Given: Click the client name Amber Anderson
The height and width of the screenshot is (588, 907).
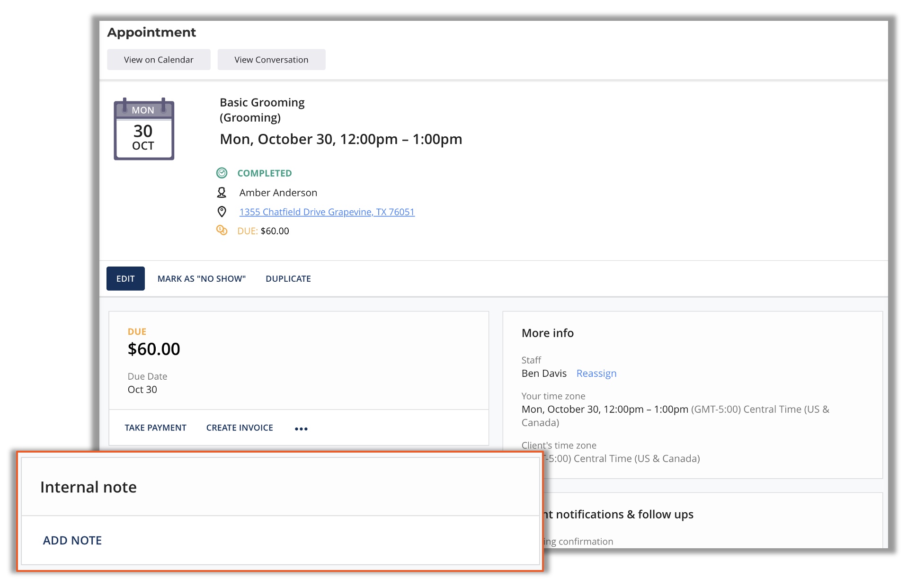Looking at the screenshot, I should (x=278, y=193).
